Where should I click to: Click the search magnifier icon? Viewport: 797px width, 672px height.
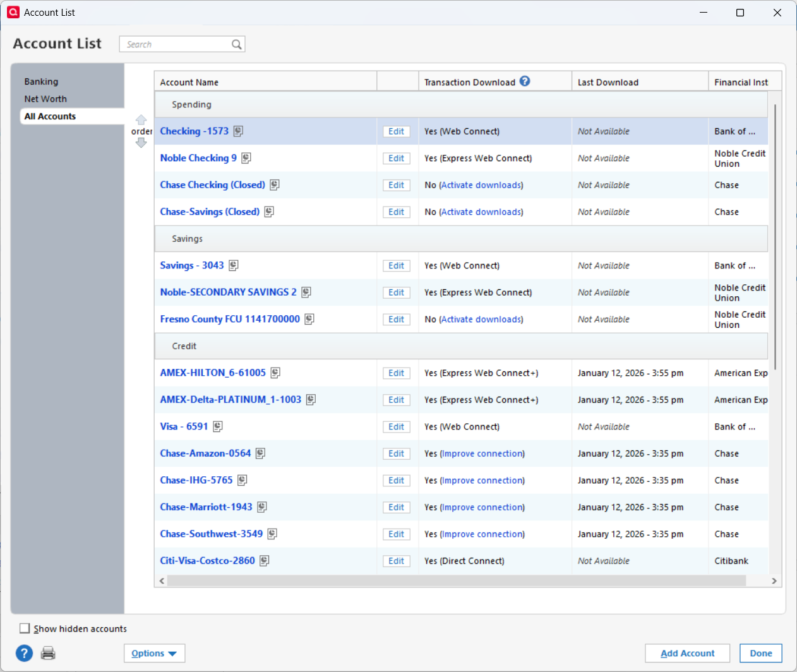coord(237,44)
